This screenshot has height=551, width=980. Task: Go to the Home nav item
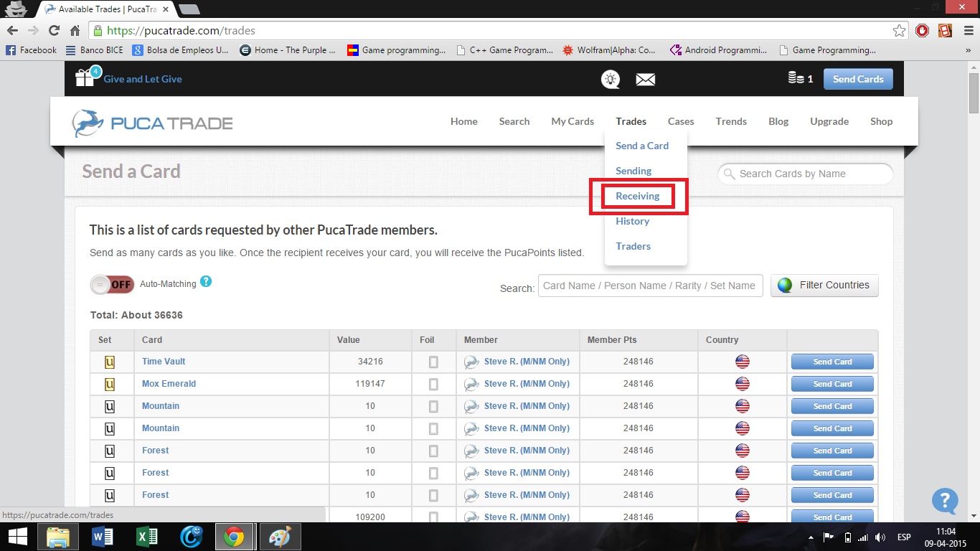[x=464, y=121]
